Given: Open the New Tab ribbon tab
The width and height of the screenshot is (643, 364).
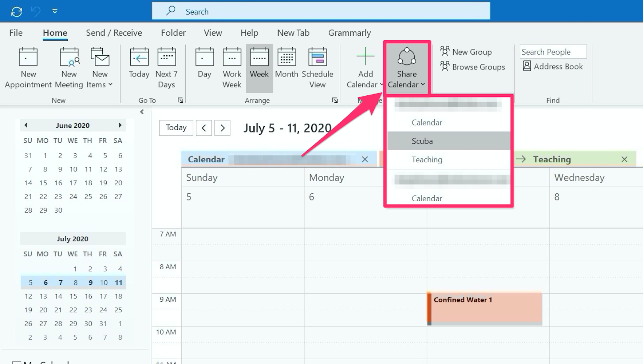Looking at the screenshot, I should (293, 33).
